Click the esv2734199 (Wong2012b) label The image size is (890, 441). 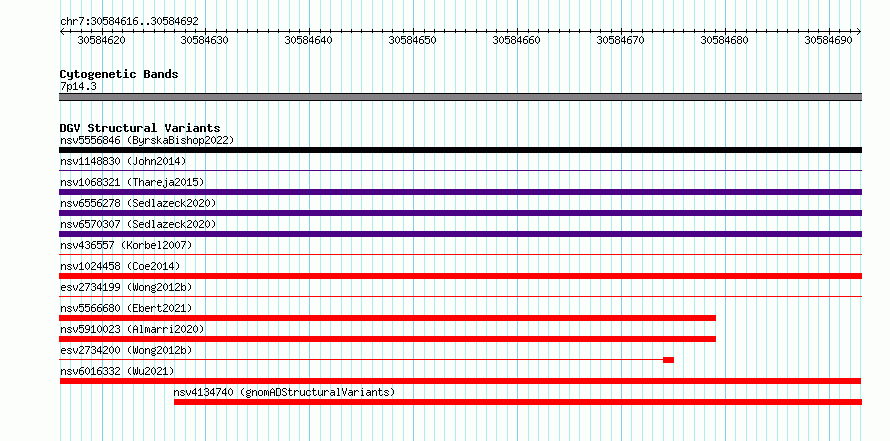[126, 287]
